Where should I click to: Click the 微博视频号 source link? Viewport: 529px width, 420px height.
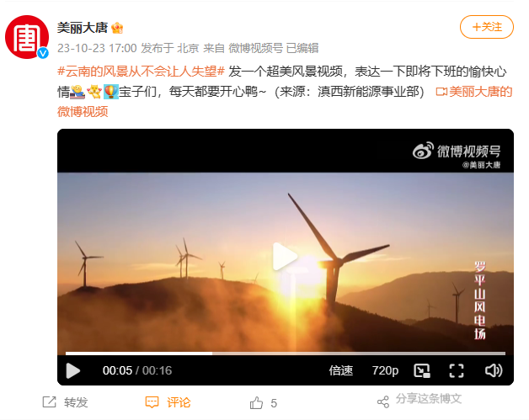pyautogui.click(x=255, y=48)
